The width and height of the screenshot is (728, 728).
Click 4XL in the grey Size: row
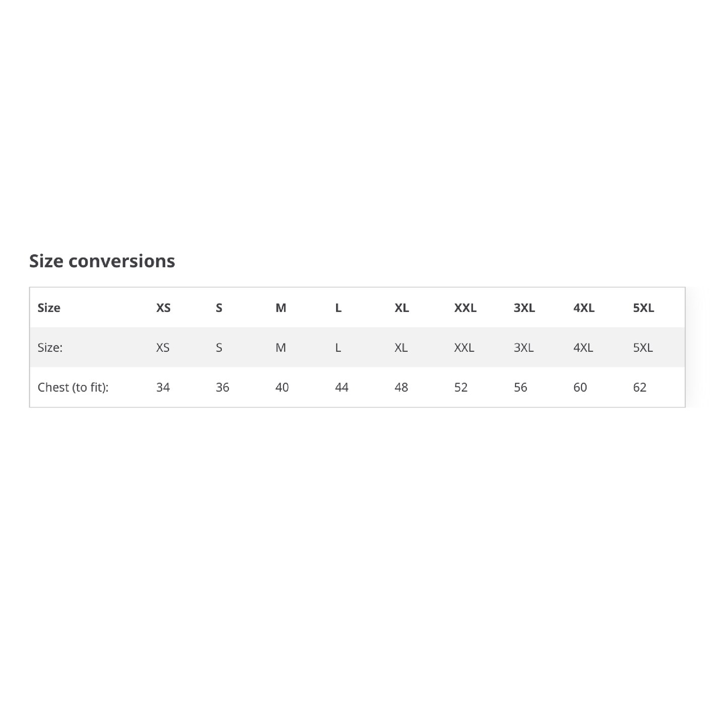[583, 348]
